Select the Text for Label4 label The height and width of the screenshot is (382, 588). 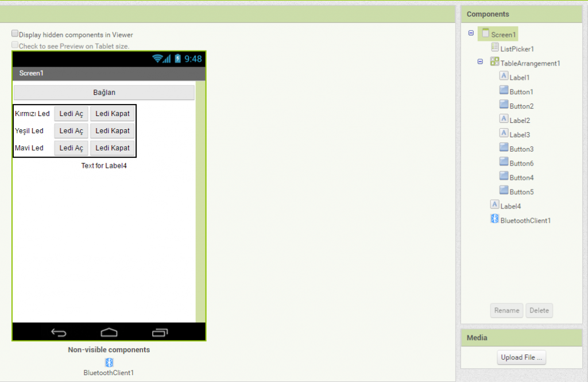click(104, 166)
